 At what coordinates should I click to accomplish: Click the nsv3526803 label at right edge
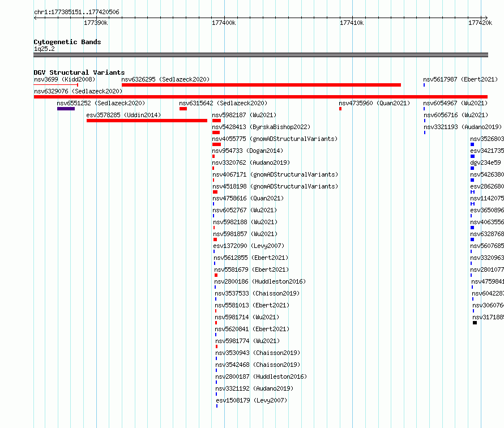pyautogui.click(x=487, y=139)
